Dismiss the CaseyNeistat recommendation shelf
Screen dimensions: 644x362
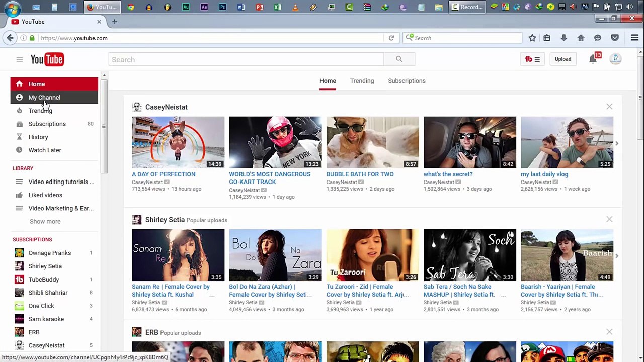609,107
